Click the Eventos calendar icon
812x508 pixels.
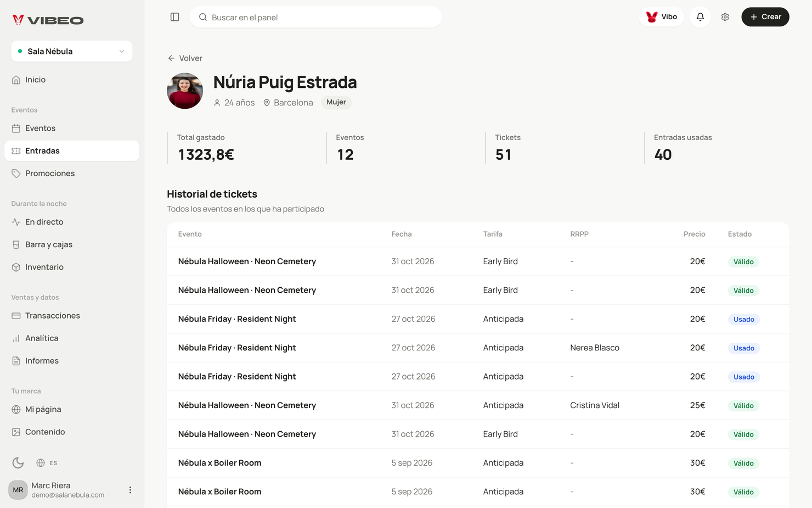click(x=16, y=129)
